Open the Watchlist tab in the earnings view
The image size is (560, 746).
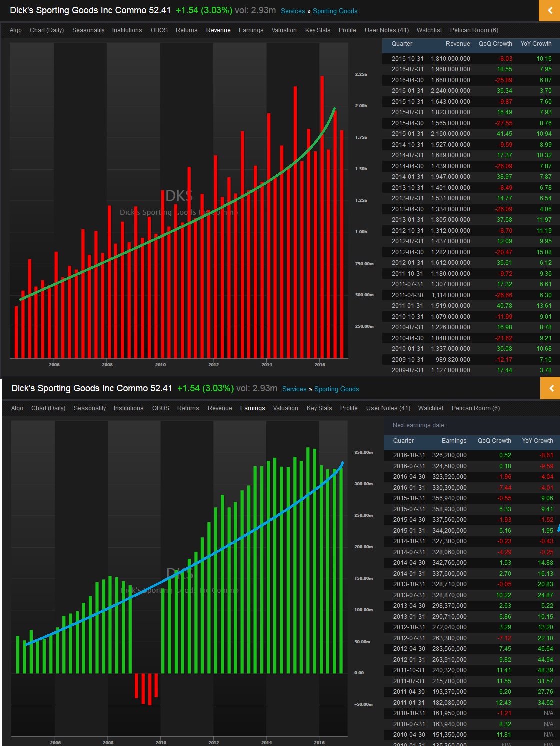(431, 408)
